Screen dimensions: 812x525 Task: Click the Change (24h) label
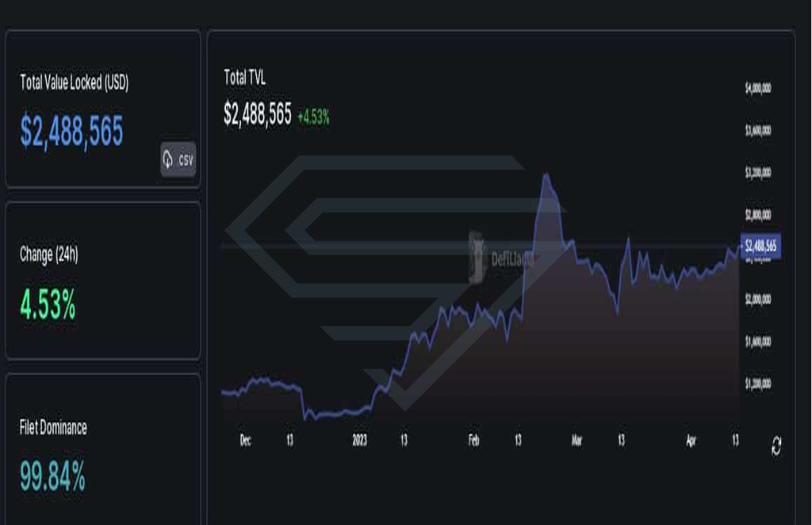click(x=48, y=255)
